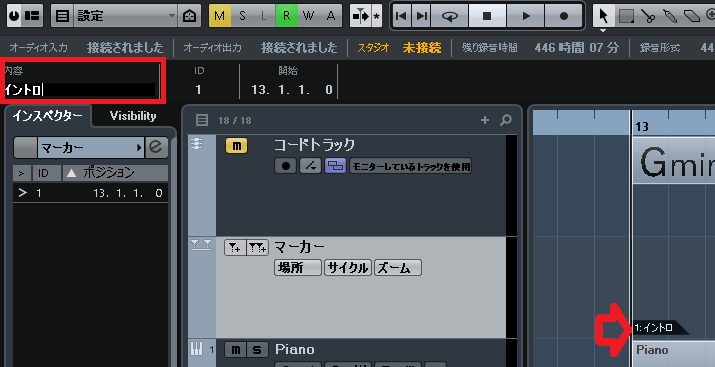The image size is (715, 367).
Task: Toggle the L listen-all button
Action: 264,16
